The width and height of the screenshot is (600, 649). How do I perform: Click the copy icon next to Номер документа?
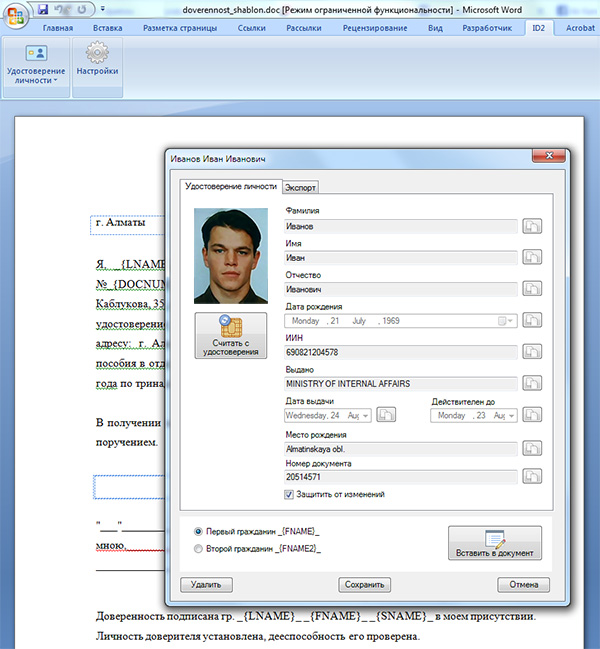click(533, 478)
